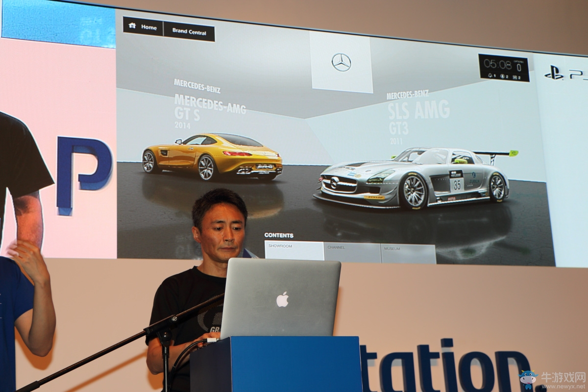Screen dimensions: 588x392
Task: Click the 2014 year label
Action: (182, 125)
